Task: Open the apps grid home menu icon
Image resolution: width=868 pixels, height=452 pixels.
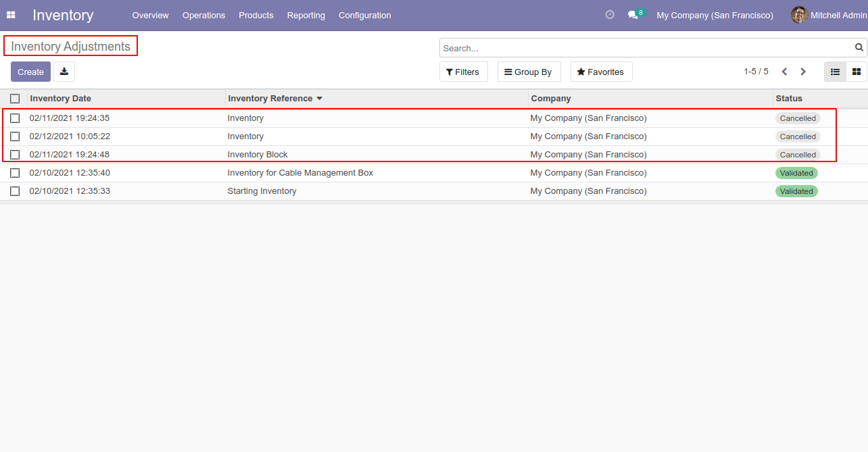Action: pos(11,15)
